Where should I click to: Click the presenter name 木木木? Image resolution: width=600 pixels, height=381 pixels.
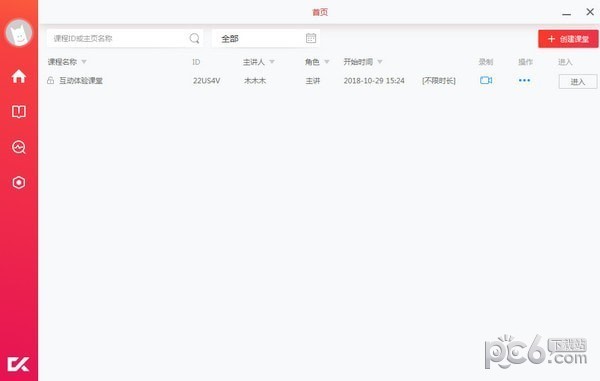tap(255, 81)
